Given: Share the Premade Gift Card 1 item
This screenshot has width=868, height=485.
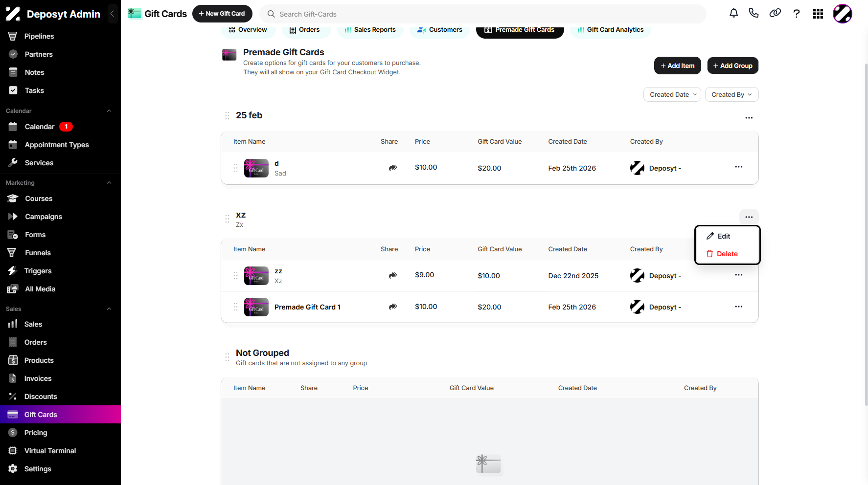Looking at the screenshot, I should pos(393,307).
